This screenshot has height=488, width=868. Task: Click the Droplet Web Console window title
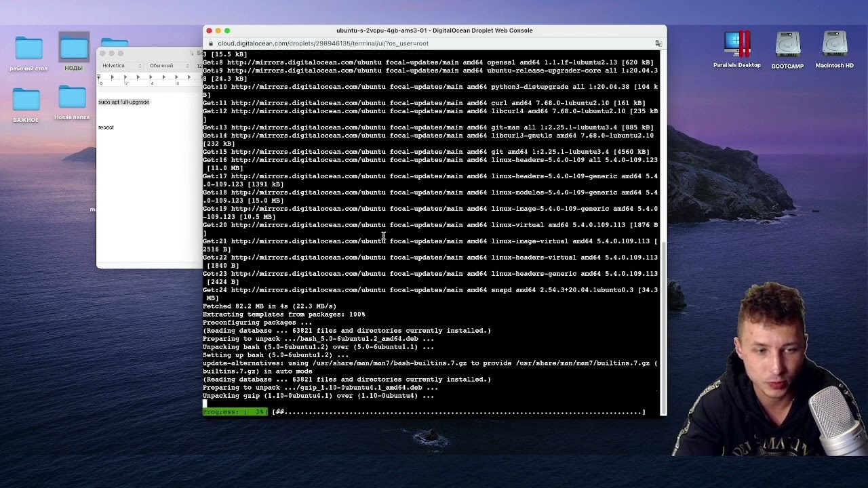coord(434,30)
